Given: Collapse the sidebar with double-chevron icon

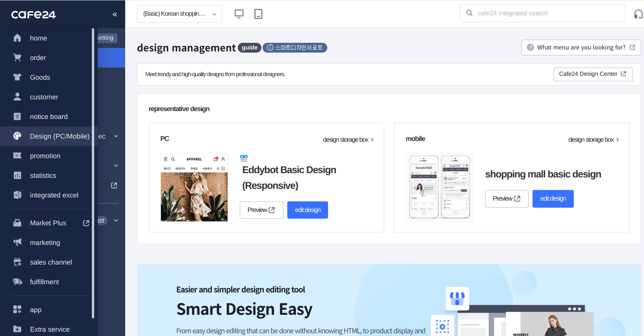Looking at the screenshot, I should click(115, 15).
